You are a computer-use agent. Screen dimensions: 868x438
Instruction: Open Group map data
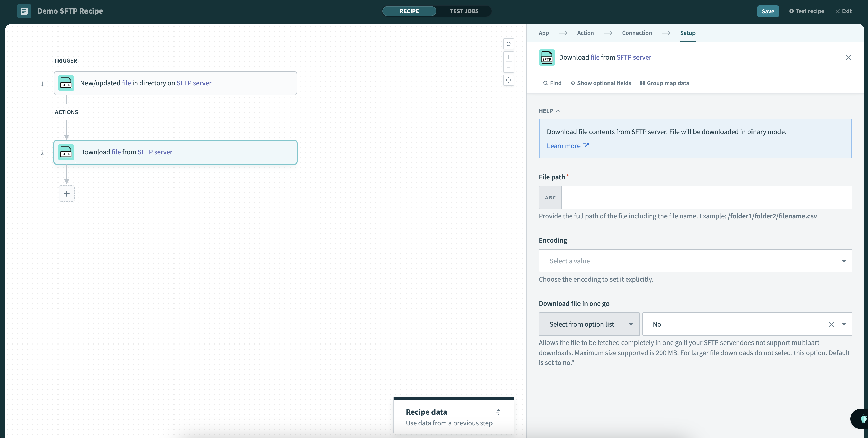click(664, 83)
